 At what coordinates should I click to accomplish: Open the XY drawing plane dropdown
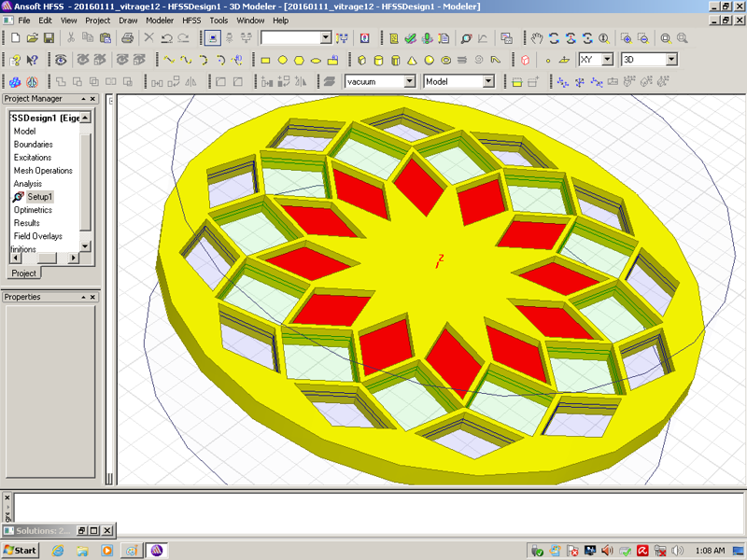point(607,60)
